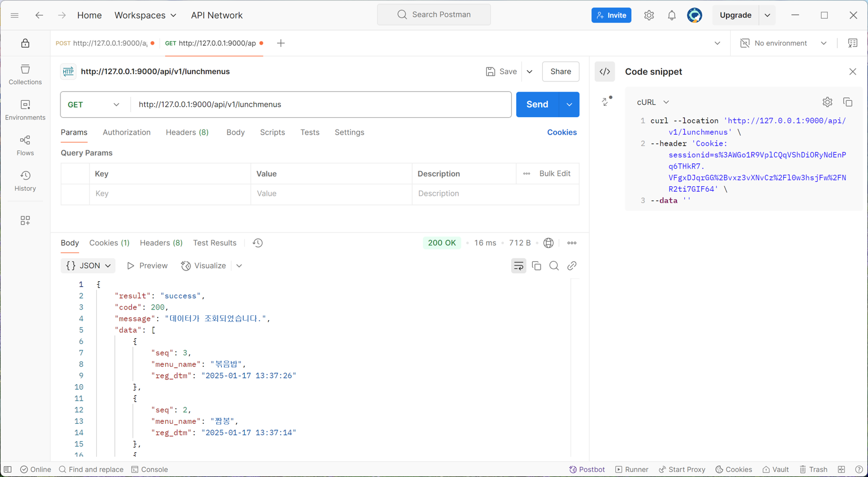Open the request Body tab
The image size is (868, 477).
point(235,132)
